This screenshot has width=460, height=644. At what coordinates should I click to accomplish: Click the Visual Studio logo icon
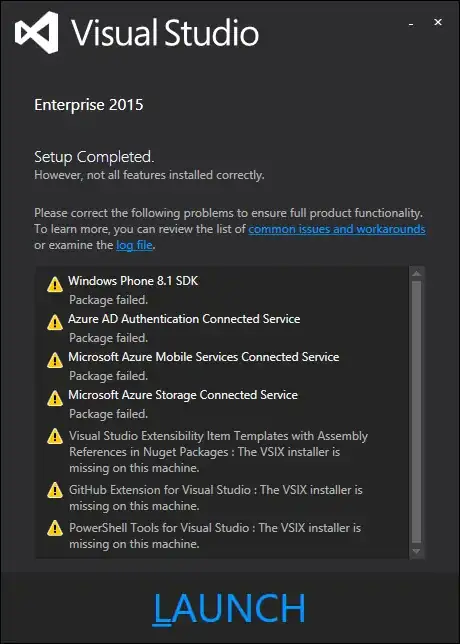click(x=37, y=32)
